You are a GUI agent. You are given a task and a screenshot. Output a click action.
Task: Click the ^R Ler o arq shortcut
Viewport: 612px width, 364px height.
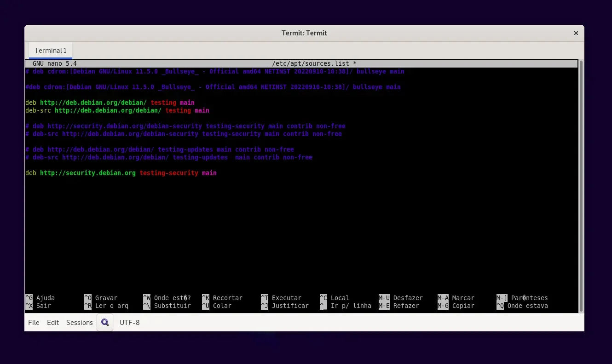click(x=106, y=306)
